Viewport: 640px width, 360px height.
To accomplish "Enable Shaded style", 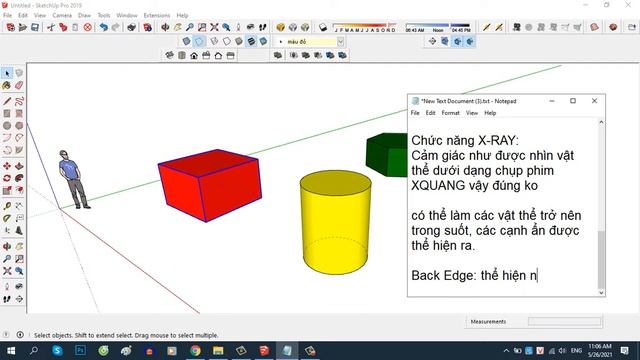I will click(x=239, y=41).
